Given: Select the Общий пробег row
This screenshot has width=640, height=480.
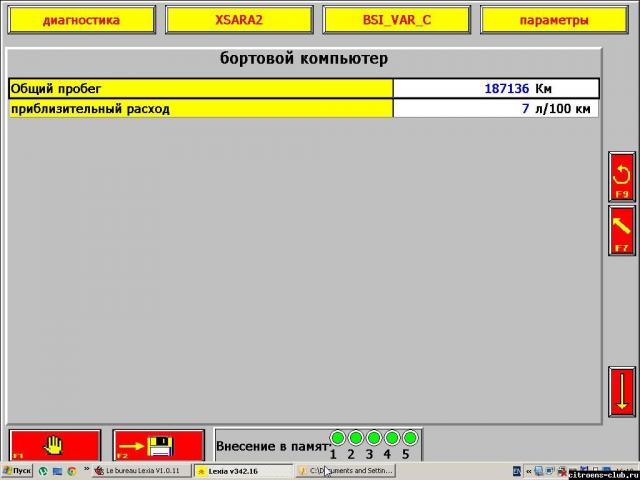Looking at the screenshot, I should [200, 89].
